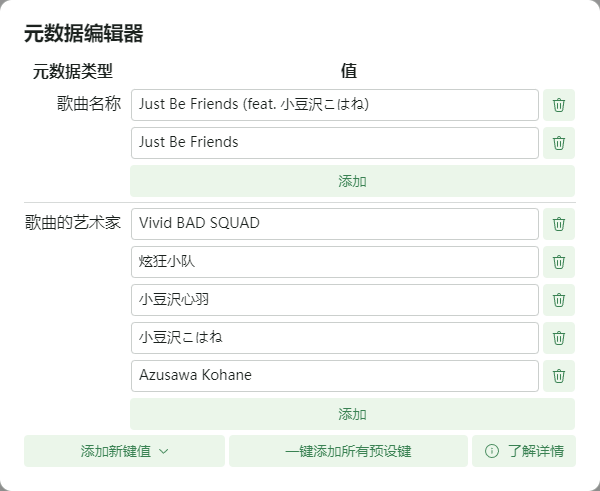Delete the 'Just Be Friends (feat. 小豆沢こはね)' song name value
The width and height of the screenshot is (600, 491).
pos(559,105)
